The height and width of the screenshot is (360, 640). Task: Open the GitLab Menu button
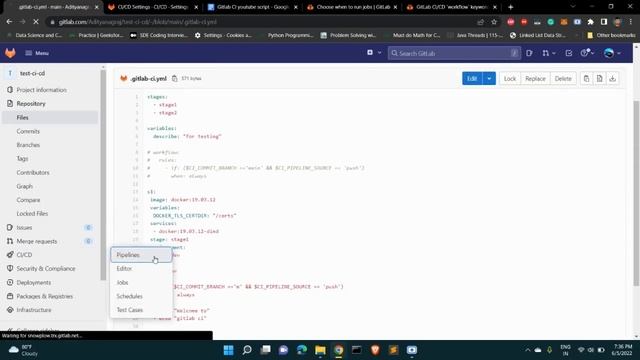[37, 53]
